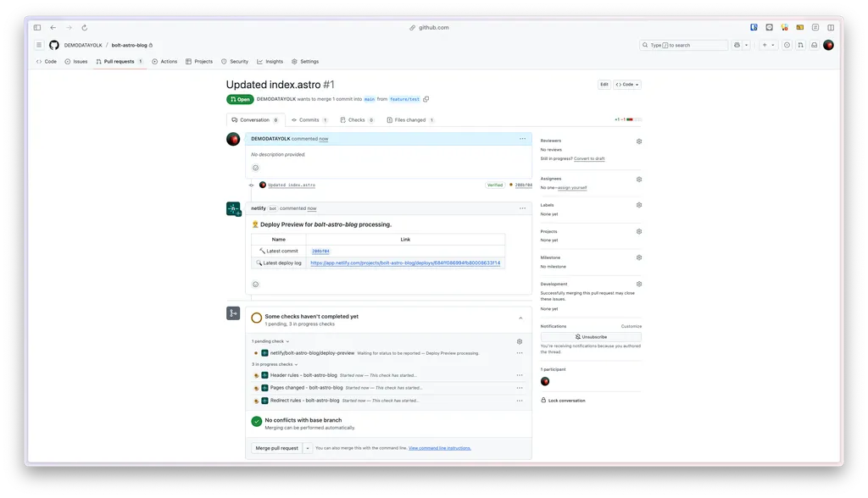
Task: Reload the page with refresh icon
Action: tap(85, 27)
